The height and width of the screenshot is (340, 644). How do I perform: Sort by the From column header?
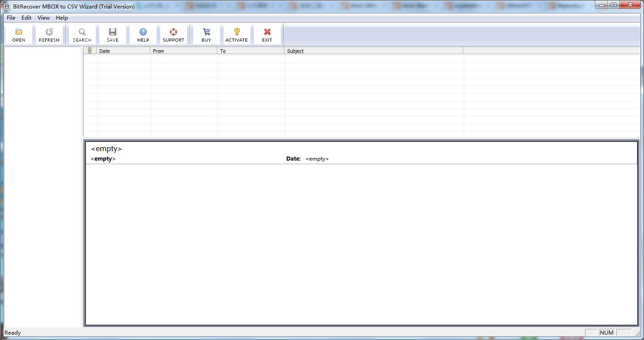tap(184, 51)
